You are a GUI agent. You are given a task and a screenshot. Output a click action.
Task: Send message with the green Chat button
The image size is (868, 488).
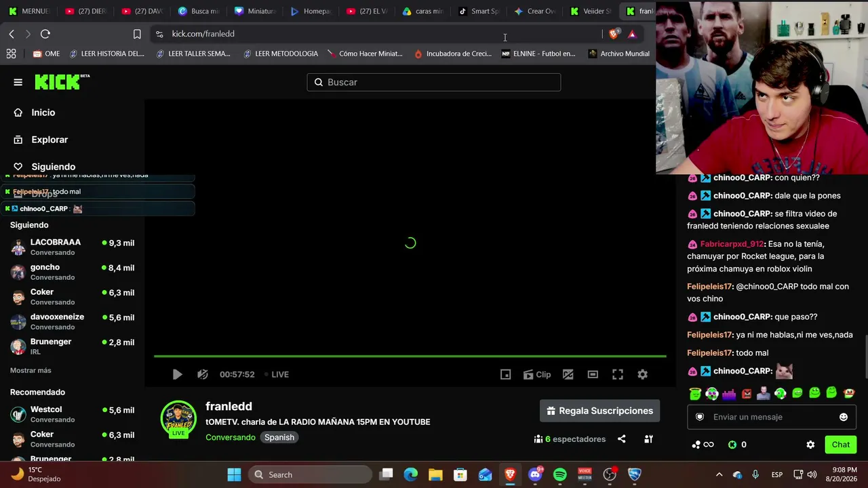(840, 445)
